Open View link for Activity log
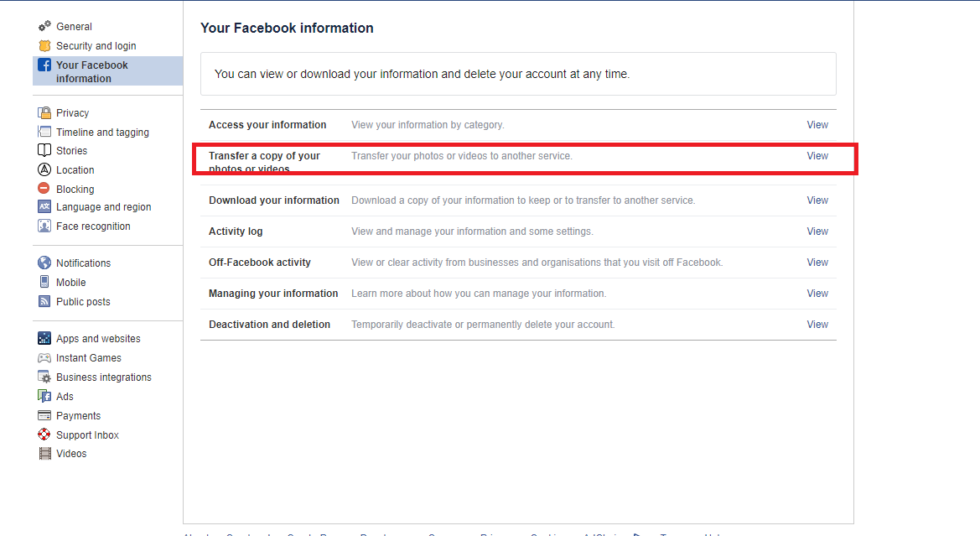Viewport: 980px width, 536px height. coord(817,232)
